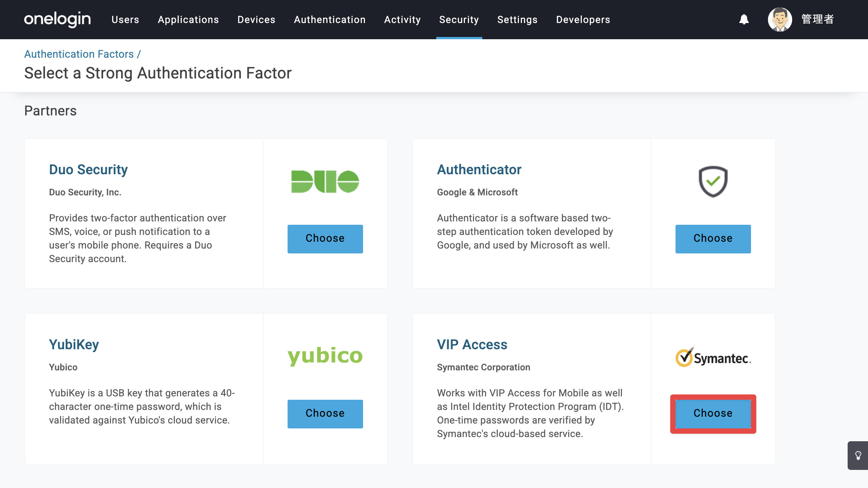Click the YubiKey description paragraph

[x=142, y=407]
